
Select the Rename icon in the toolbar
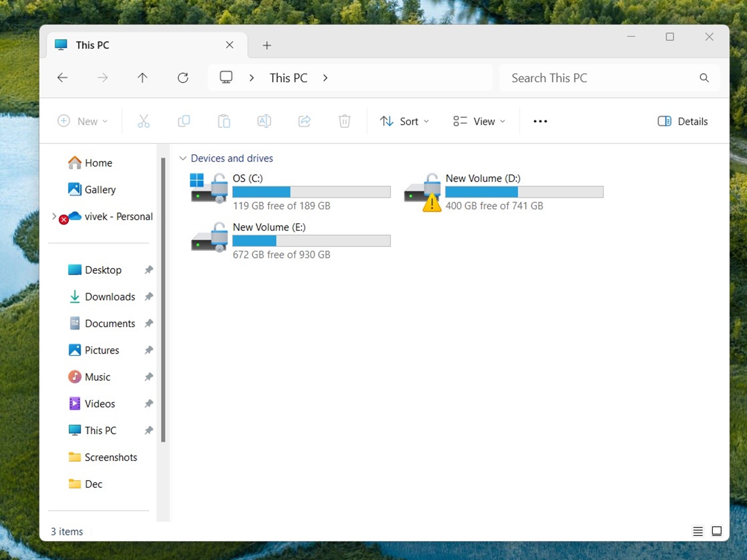pos(264,121)
